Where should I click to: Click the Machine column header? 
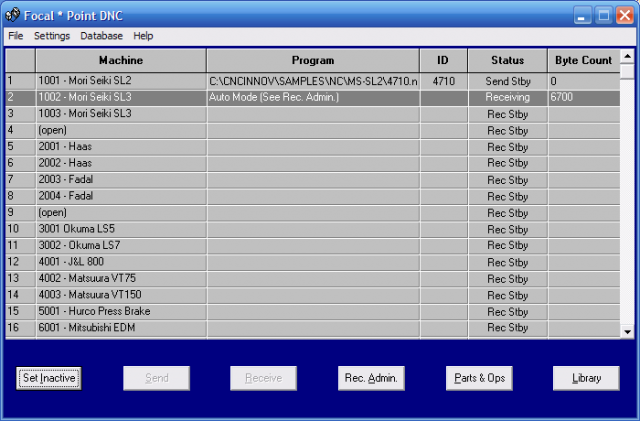pos(121,60)
